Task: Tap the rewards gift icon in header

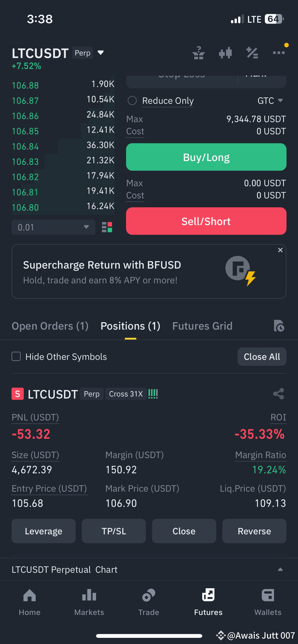Action: pos(199,53)
